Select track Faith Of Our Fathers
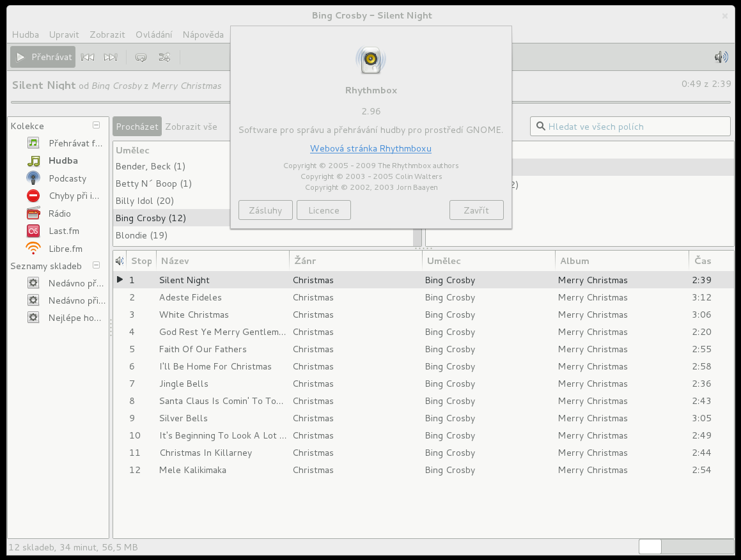This screenshot has width=741, height=560. [423, 349]
